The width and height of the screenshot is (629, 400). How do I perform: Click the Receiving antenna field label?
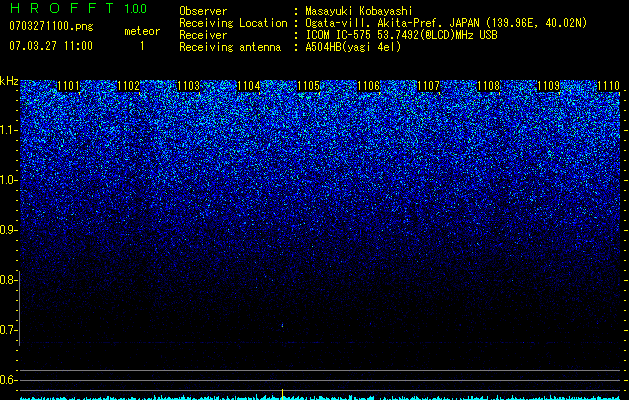(230, 47)
